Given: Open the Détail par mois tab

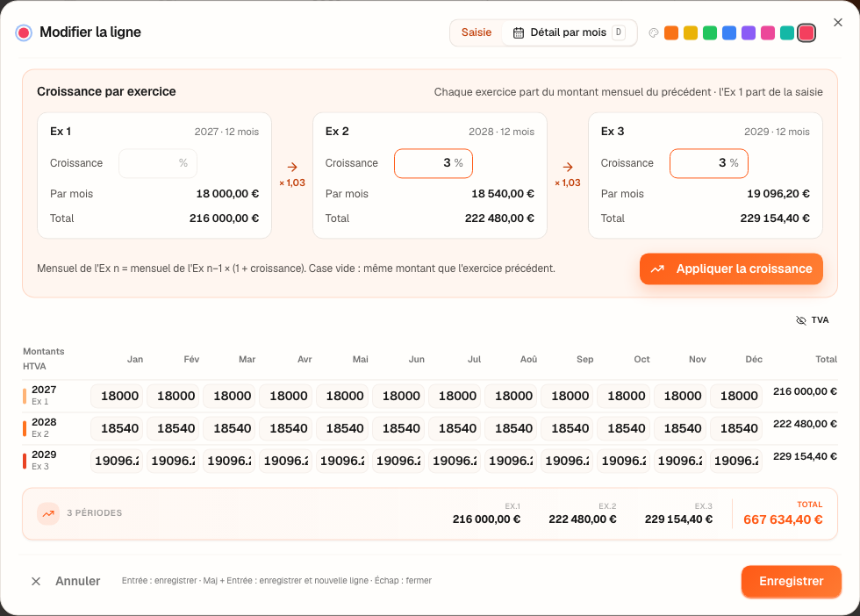Looking at the screenshot, I should tap(570, 33).
